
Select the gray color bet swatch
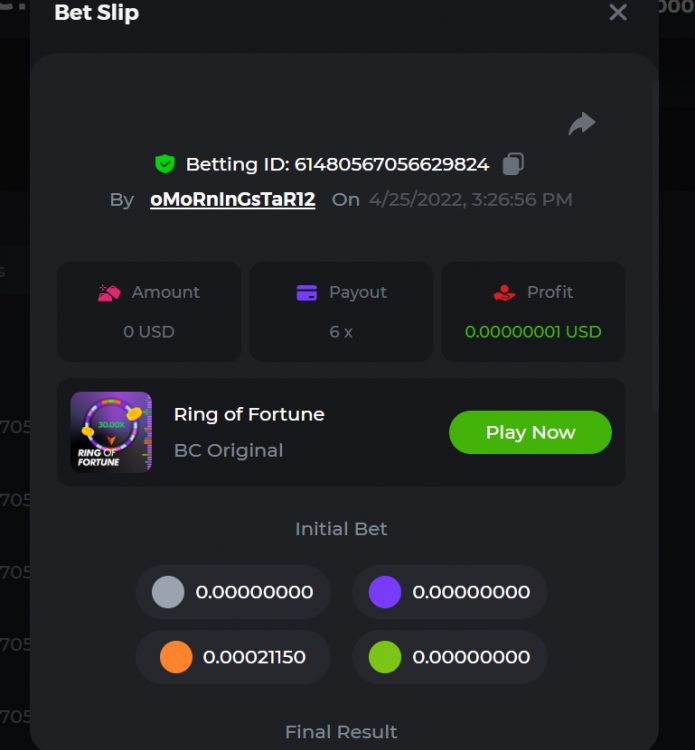pos(168,592)
